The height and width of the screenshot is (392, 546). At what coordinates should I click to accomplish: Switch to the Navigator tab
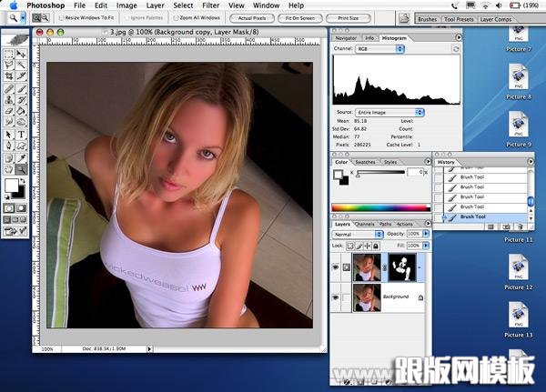pyautogui.click(x=346, y=38)
